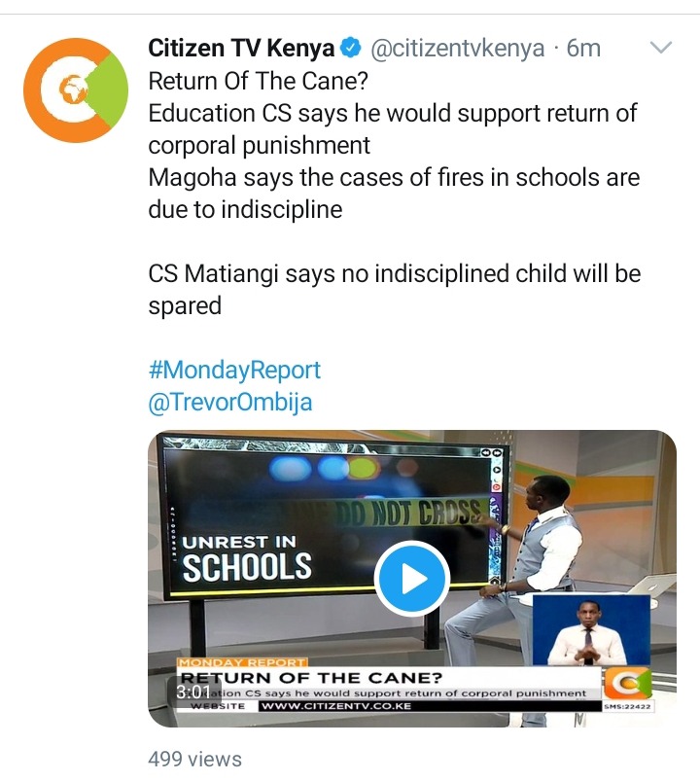Click the 499 views count

coord(194,759)
